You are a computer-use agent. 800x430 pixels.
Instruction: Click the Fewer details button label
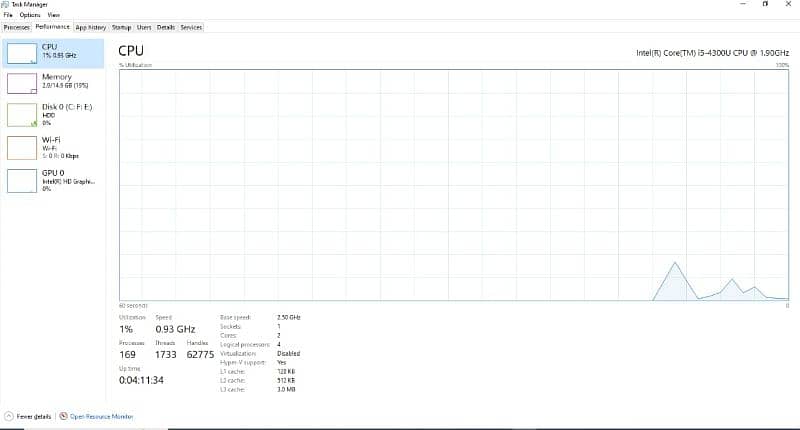34,417
